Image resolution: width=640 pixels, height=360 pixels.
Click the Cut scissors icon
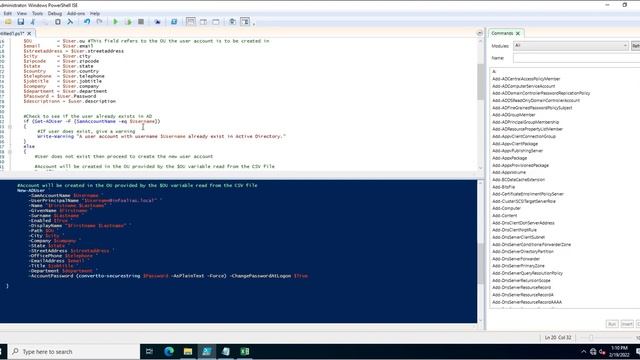pyautogui.click(x=33, y=22)
